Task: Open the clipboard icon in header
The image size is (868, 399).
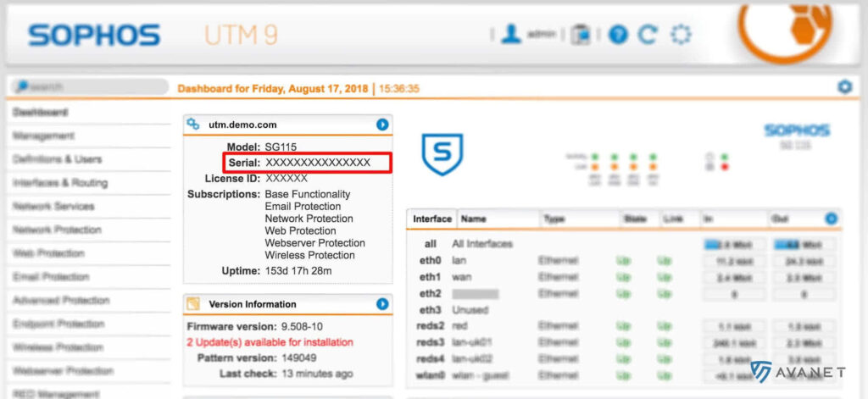Action: [580, 35]
